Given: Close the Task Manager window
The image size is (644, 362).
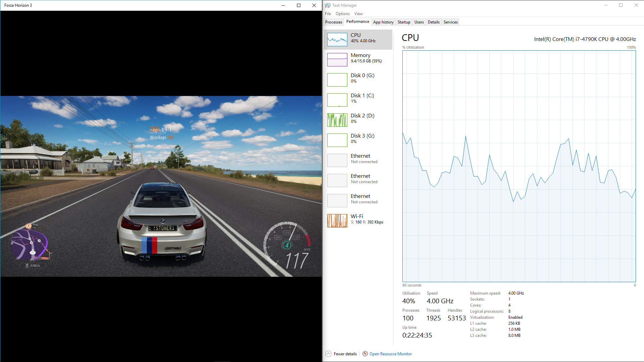Looking at the screenshot, I should point(636,5).
